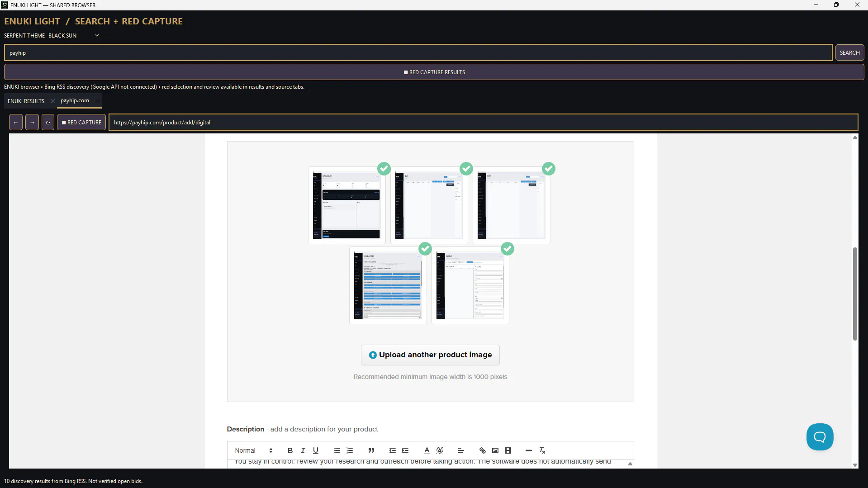Go forward in the embedded browser
Screen dimensions: 868x488
pyautogui.click(x=32, y=123)
